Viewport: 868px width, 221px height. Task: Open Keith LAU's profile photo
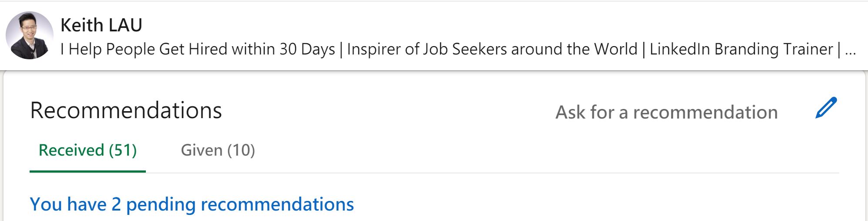click(30, 36)
